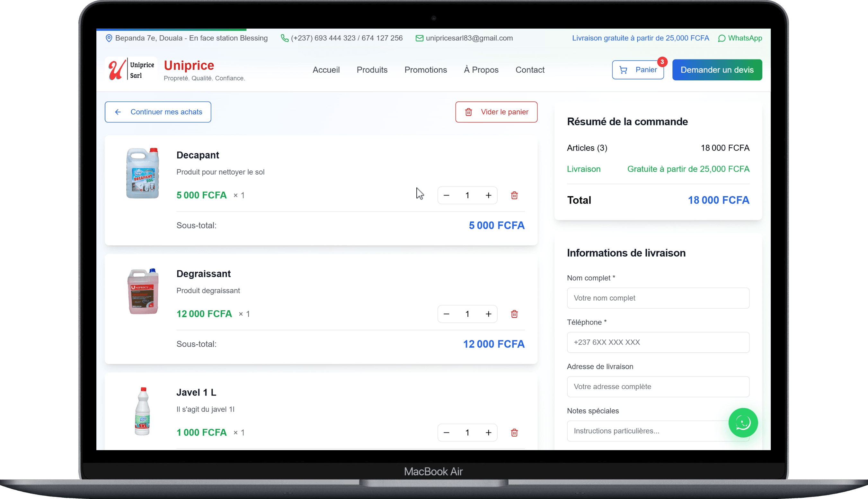The width and height of the screenshot is (868, 499).
Task: Click the cart badge showing 3
Action: tap(662, 62)
